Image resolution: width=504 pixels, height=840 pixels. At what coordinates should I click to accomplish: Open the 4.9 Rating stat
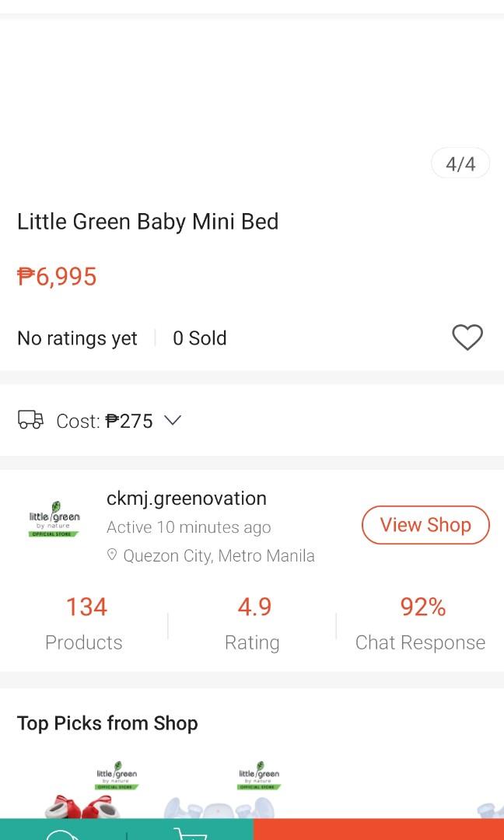tap(254, 607)
